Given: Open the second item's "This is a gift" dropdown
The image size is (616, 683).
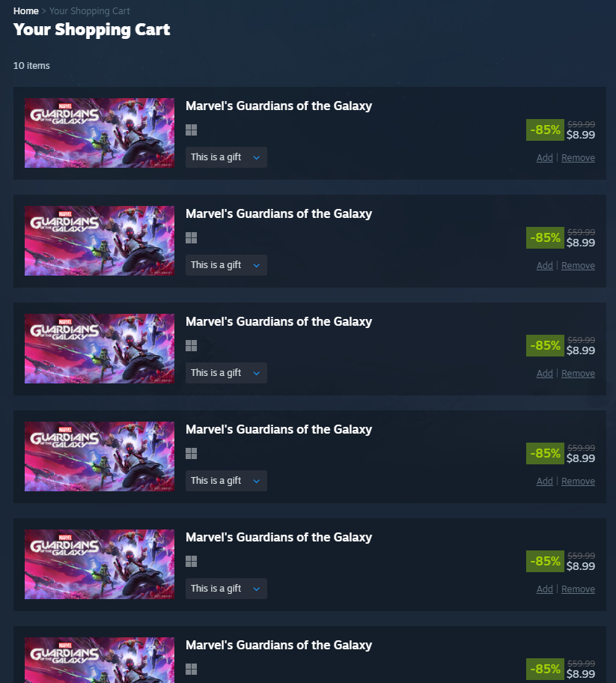Looking at the screenshot, I should pyautogui.click(x=226, y=265).
